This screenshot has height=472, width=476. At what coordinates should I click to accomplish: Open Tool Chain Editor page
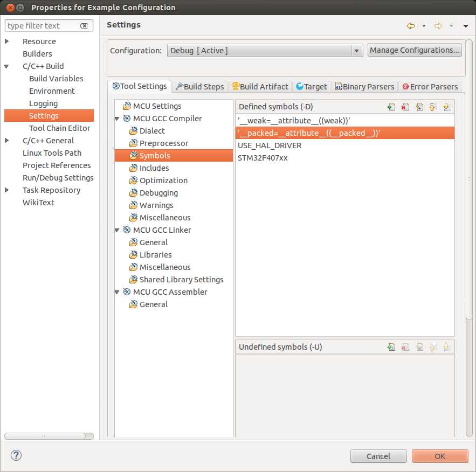click(x=59, y=128)
